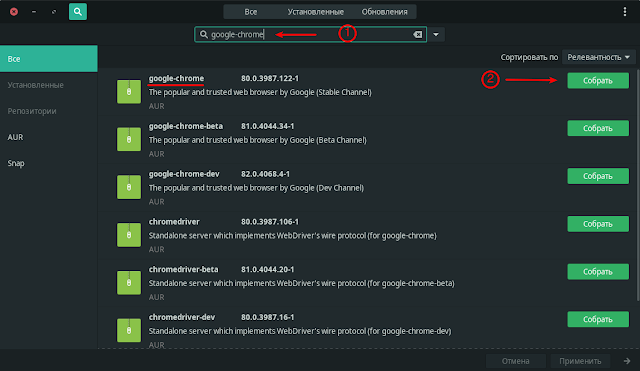Click the Сортировать по label

pos(529,57)
